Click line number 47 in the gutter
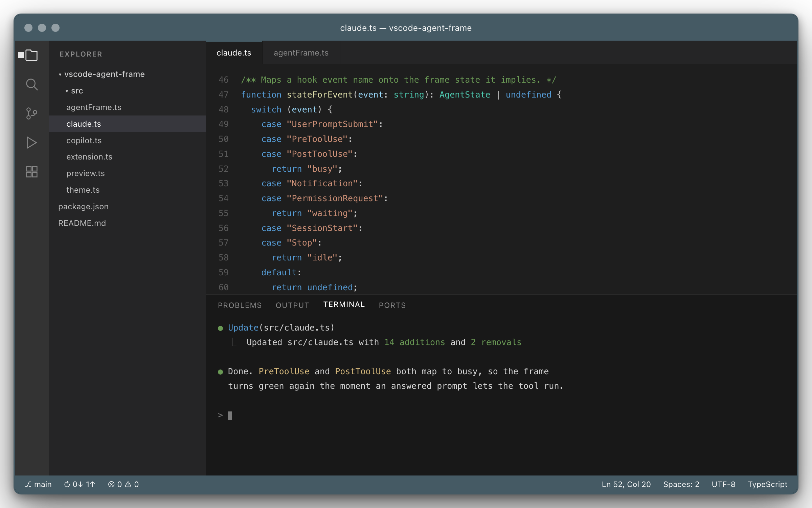The image size is (812, 508). [223, 94]
